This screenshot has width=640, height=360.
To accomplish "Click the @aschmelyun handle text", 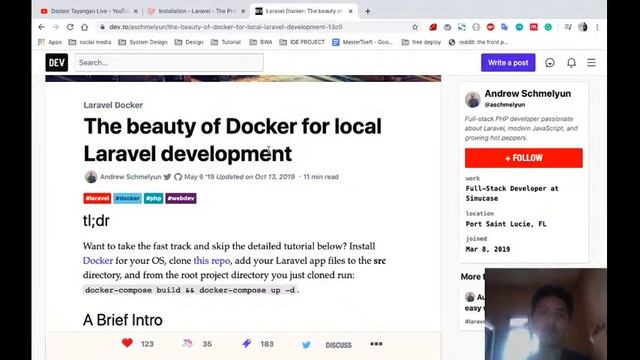I will [504, 104].
